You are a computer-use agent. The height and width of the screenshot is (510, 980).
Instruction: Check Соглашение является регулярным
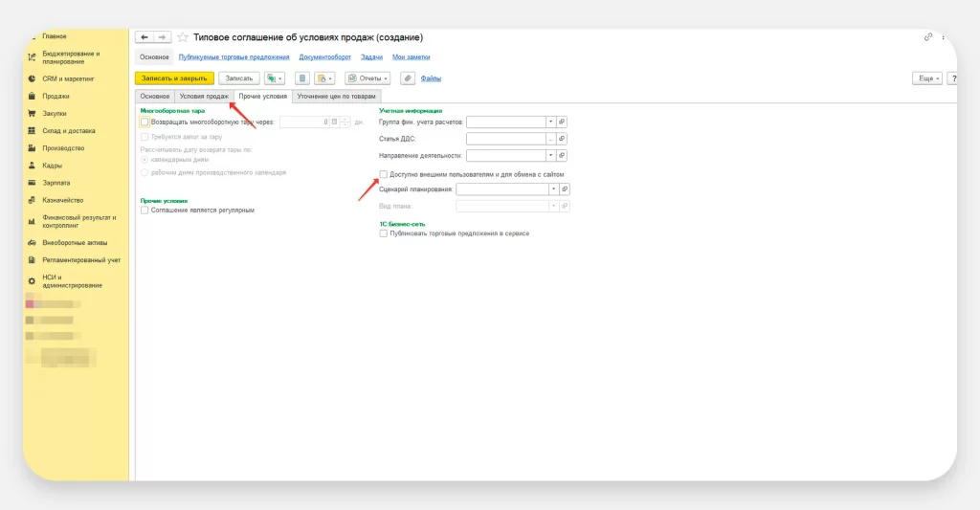tap(145, 210)
